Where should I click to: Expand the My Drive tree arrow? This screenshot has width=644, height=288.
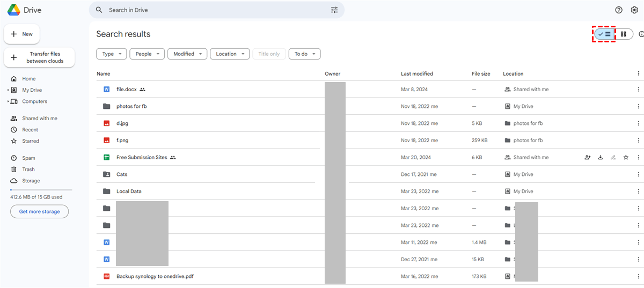pos(8,90)
